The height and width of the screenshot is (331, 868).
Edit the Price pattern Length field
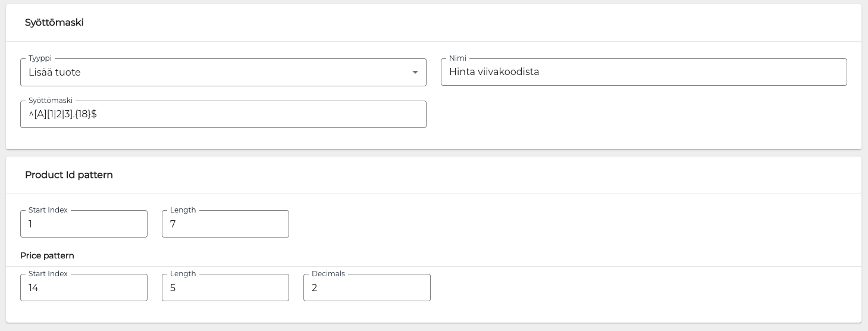coord(225,288)
